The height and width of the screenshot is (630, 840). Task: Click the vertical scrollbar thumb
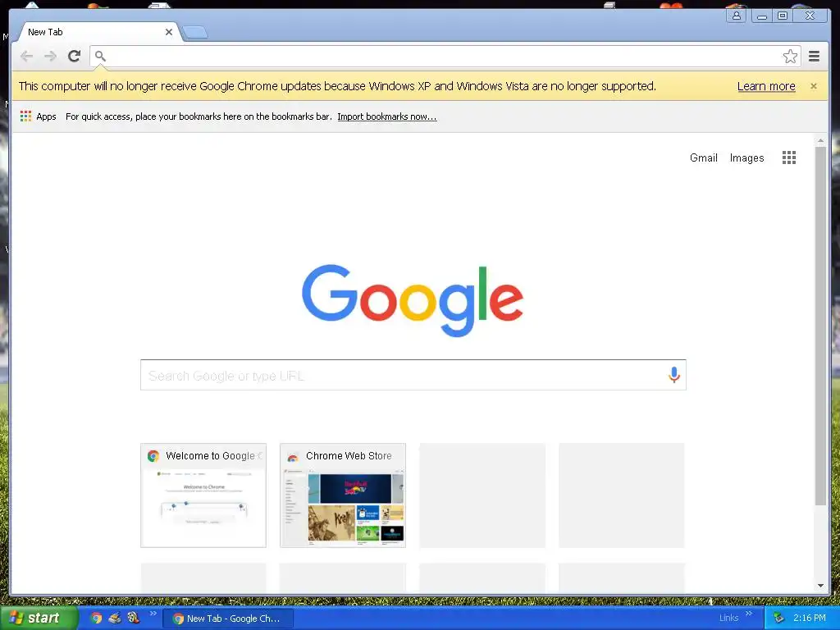tap(820, 326)
